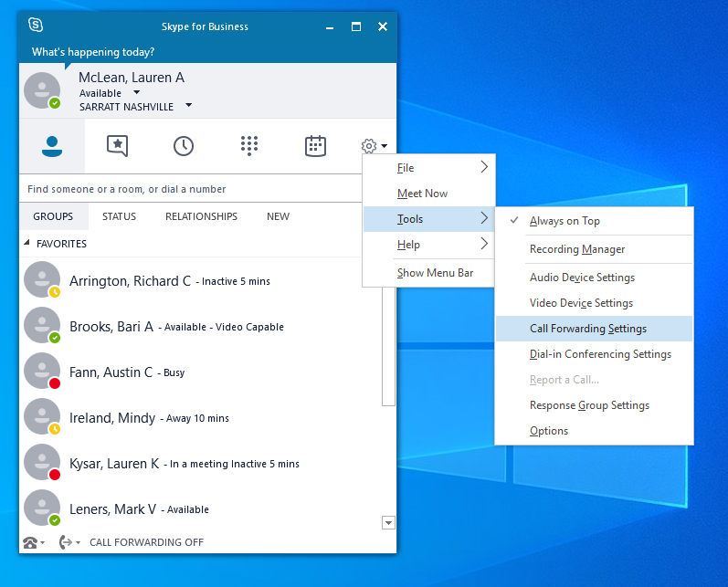This screenshot has width=728, height=587.
Task: Click the contact list scroll down arrow
Action: point(388,522)
